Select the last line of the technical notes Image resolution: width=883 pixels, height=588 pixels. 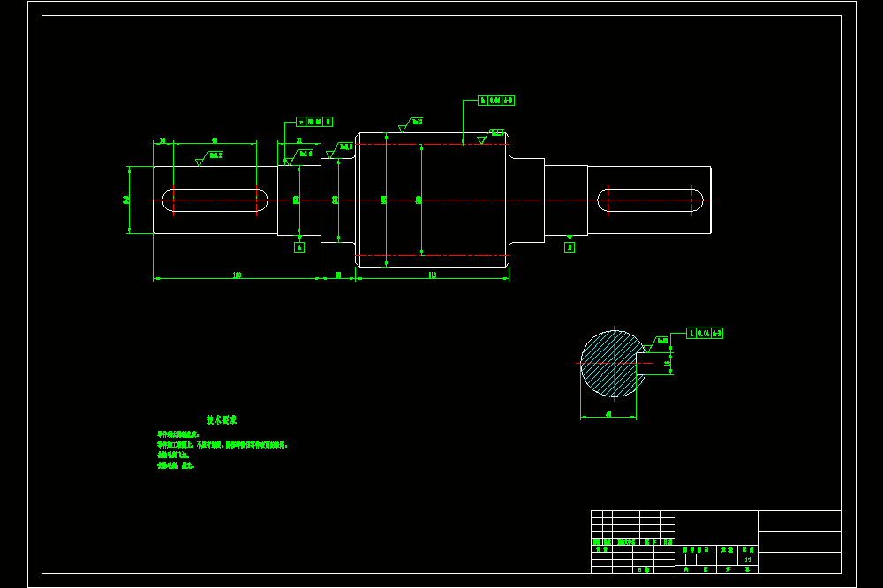176,466
